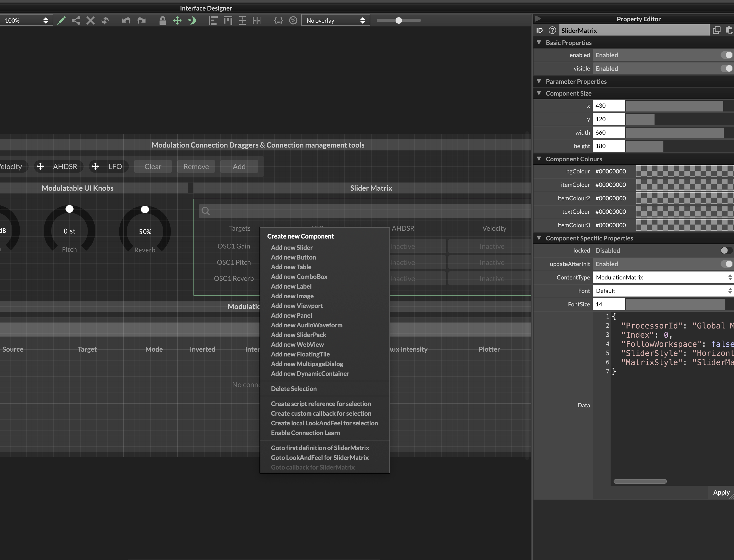
Task: Collapse the Component Colours section
Action: [539, 159]
